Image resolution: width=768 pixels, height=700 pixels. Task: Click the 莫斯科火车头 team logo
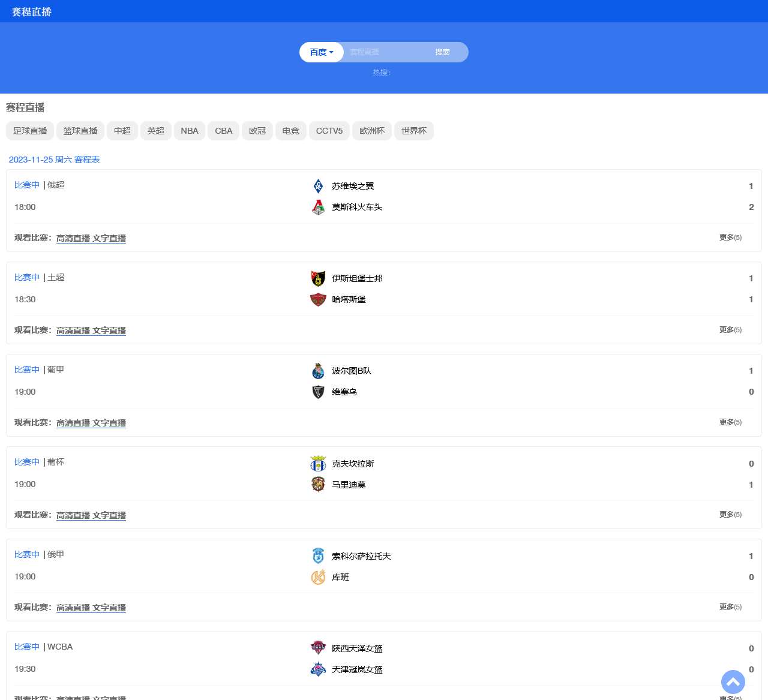point(318,207)
